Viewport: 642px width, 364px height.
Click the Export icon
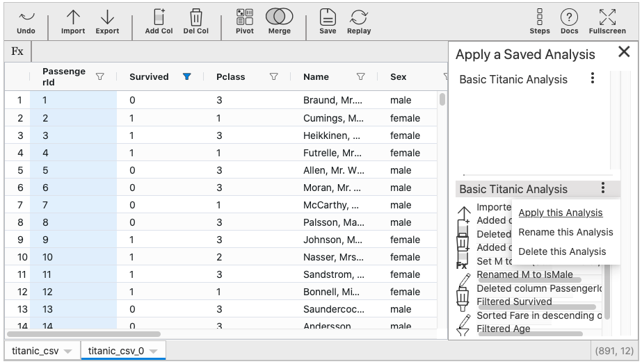coord(107,21)
